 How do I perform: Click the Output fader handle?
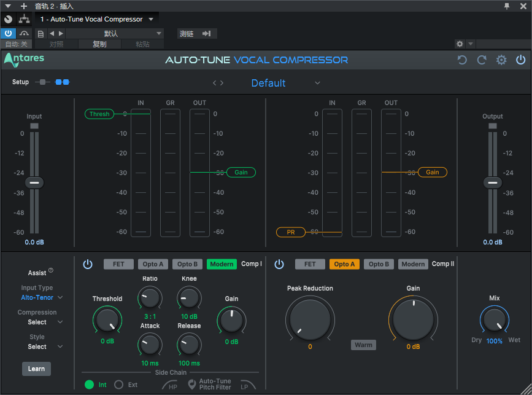493,182
